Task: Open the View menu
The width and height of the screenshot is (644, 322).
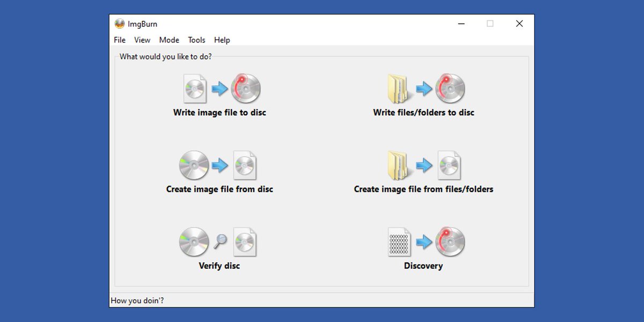Action: pyautogui.click(x=142, y=40)
